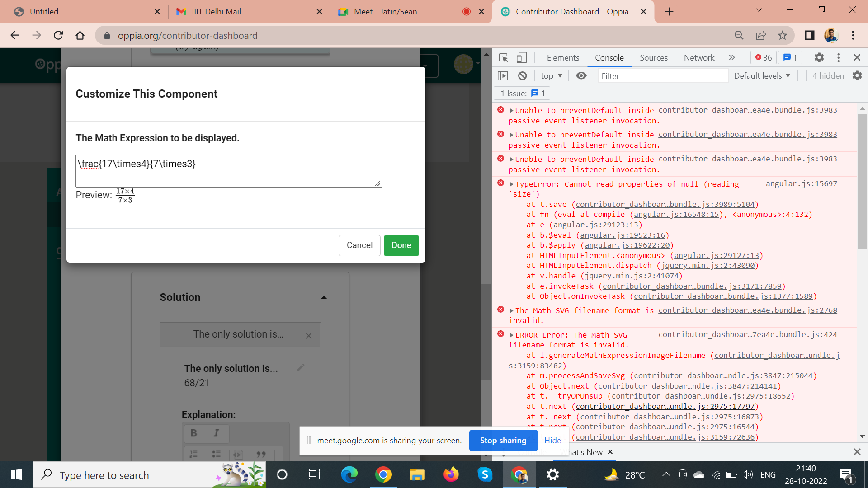The width and height of the screenshot is (868, 488).
Task: Switch to the Sources tab in DevTools
Action: (653, 58)
